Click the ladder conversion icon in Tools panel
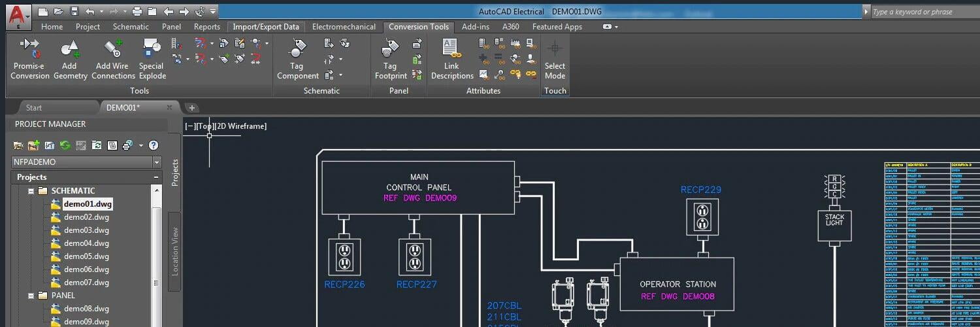 click(177, 44)
